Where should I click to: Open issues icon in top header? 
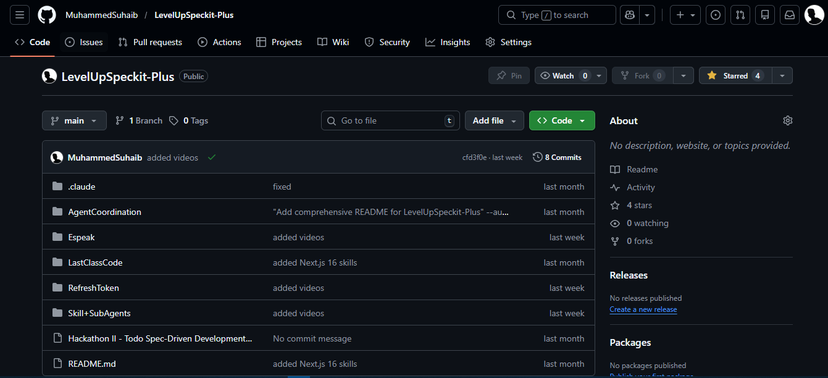point(716,15)
